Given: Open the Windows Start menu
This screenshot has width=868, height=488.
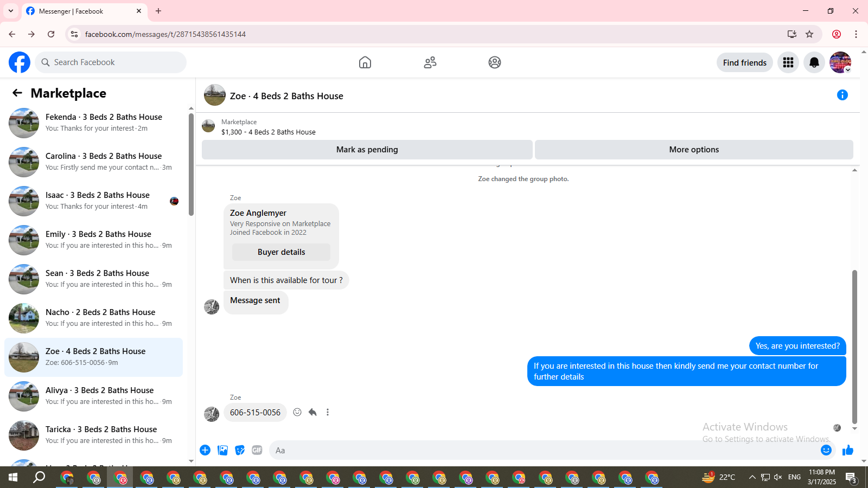Looking at the screenshot, I should (x=13, y=478).
